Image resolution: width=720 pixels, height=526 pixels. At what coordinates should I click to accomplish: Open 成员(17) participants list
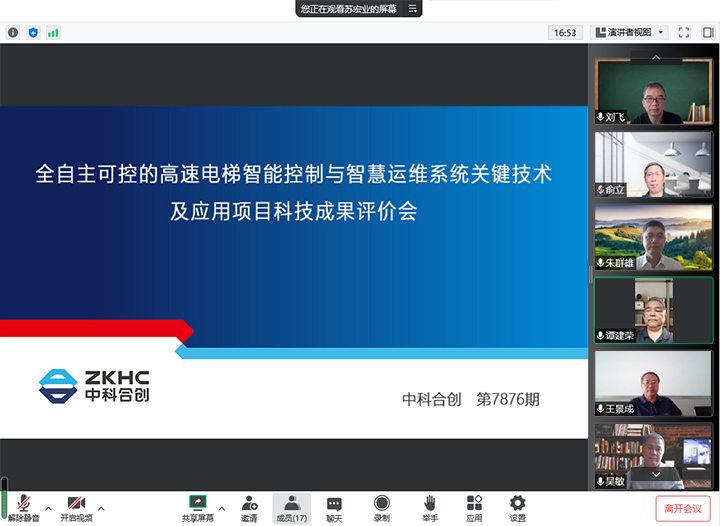pyautogui.click(x=292, y=509)
